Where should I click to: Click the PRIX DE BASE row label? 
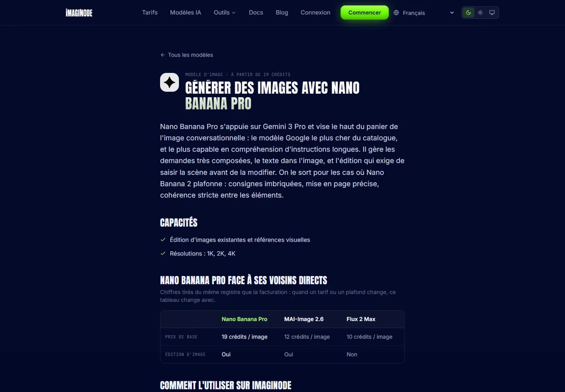[x=181, y=337]
